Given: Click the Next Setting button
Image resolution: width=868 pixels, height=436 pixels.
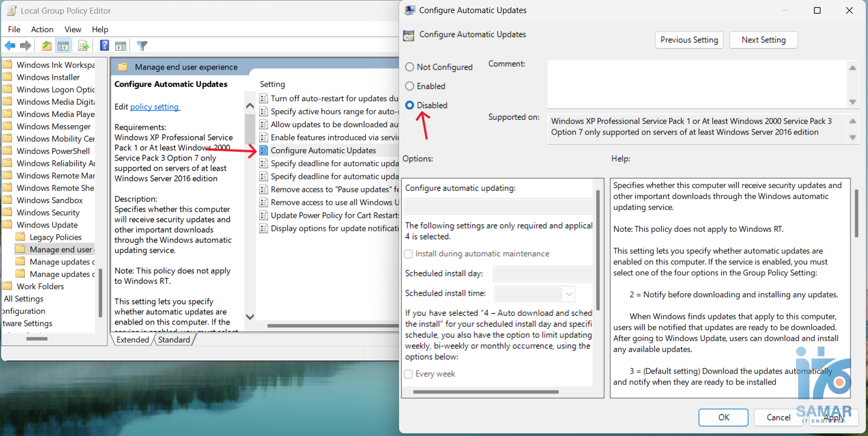Looking at the screenshot, I should pyautogui.click(x=763, y=40).
